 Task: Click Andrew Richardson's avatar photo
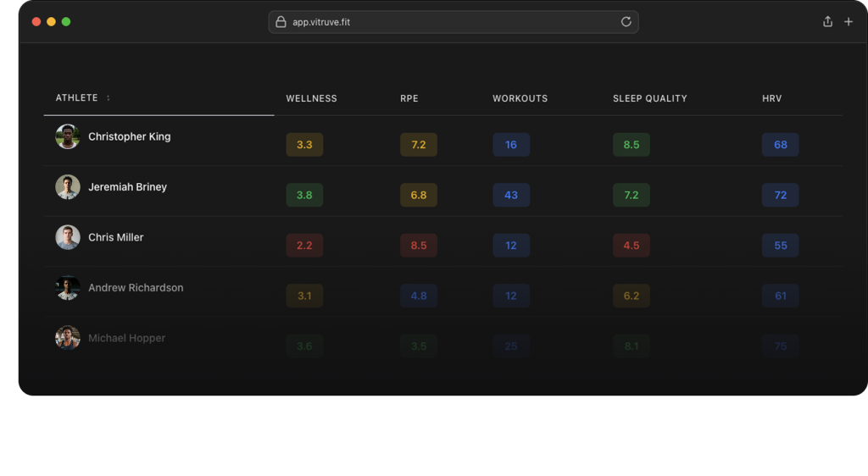[68, 288]
